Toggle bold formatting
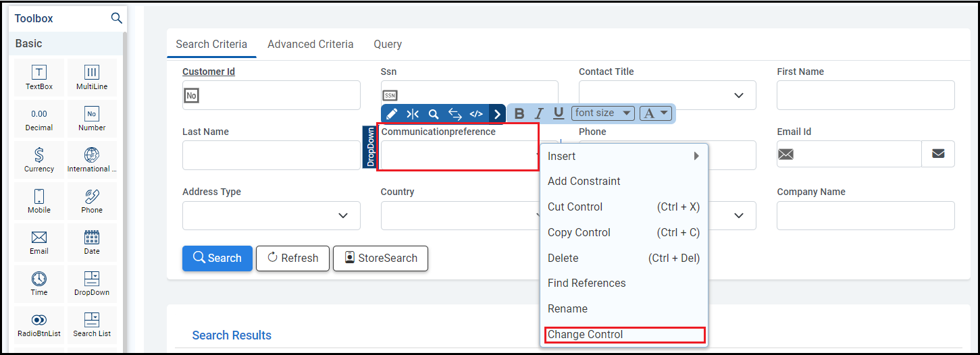Image resolution: width=980 pixels, height=355 pixels. (519, 113)
